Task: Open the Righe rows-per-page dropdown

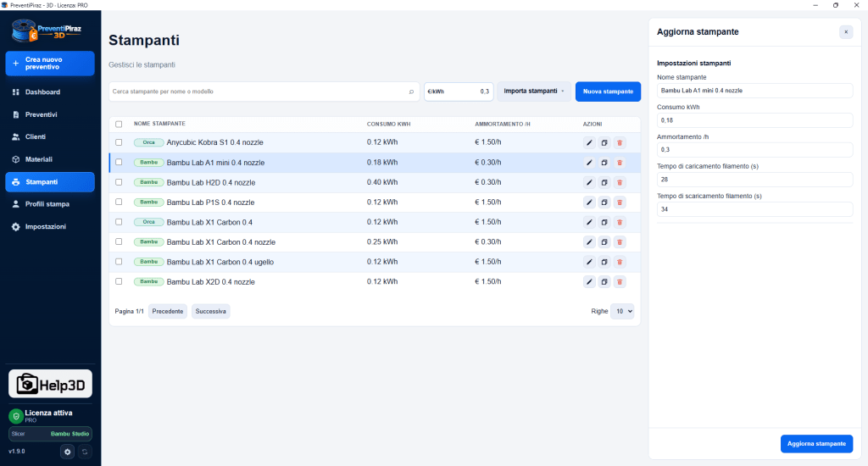Action: tap(622, 312)
